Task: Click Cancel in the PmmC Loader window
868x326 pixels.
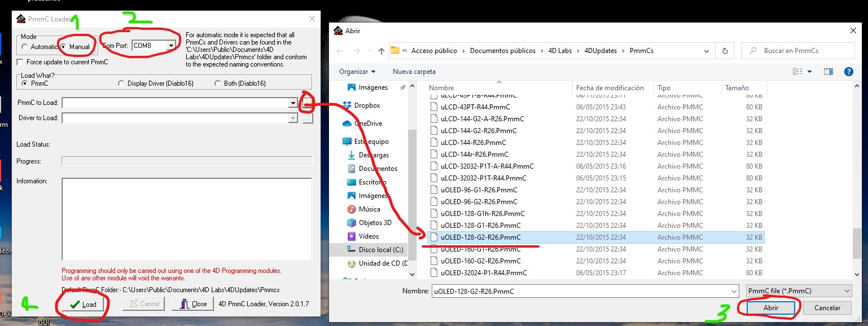Action: [x=145, y=304]
